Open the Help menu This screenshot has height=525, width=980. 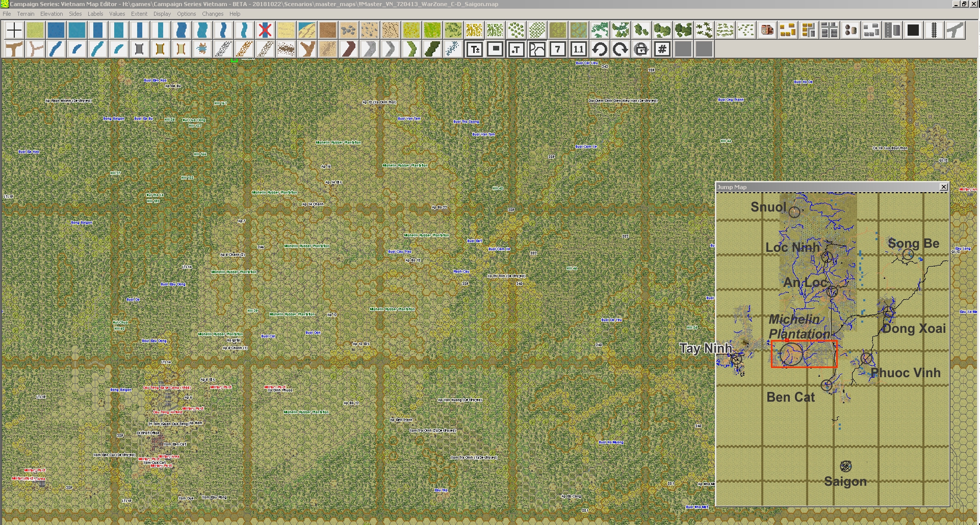coord(235,14)
